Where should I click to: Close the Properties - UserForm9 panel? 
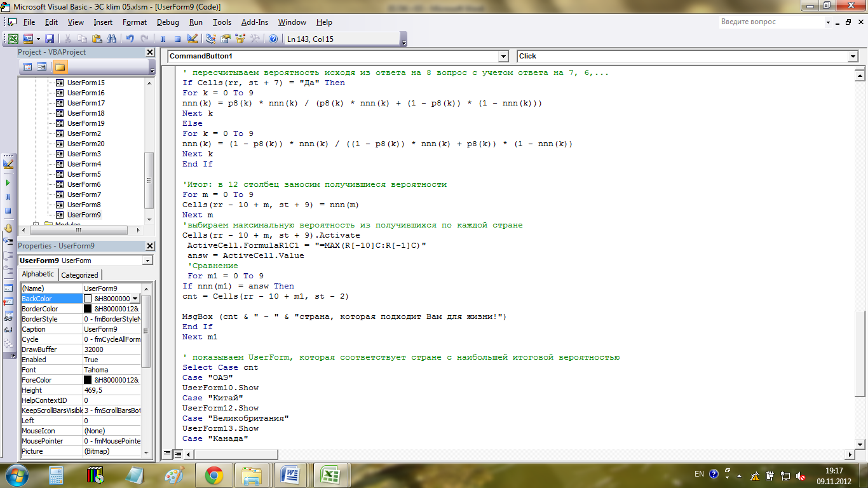[x=150, y=246]
